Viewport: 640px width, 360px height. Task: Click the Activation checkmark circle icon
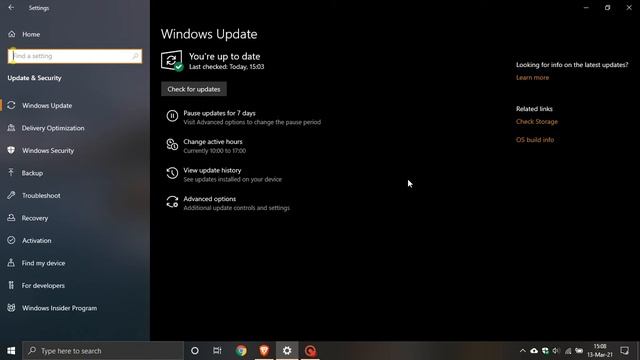(11, 240)
